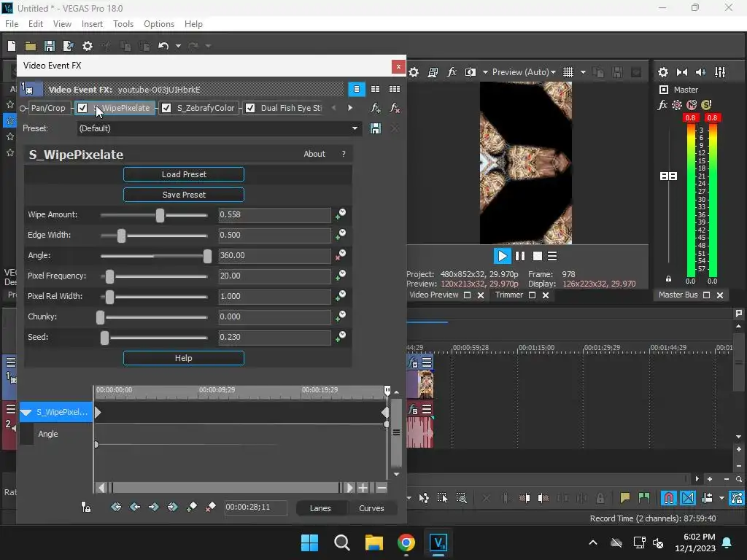Open File Explorer from the taskbar

(374, 542)
